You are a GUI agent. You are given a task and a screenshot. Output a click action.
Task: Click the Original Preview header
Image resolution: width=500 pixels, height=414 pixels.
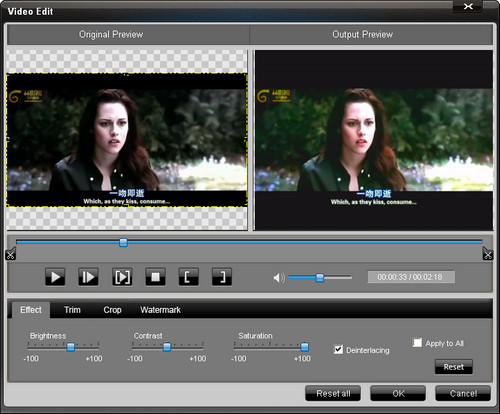click(111, 34)
